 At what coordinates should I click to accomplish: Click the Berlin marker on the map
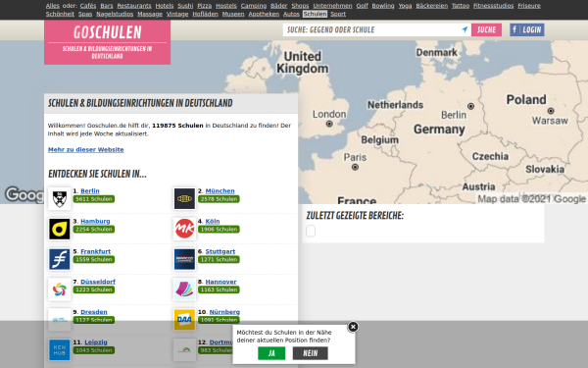(x=470, y=106)
